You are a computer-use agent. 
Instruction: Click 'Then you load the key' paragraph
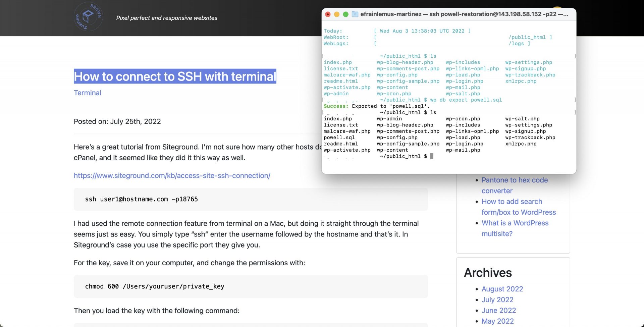(157, 311)
